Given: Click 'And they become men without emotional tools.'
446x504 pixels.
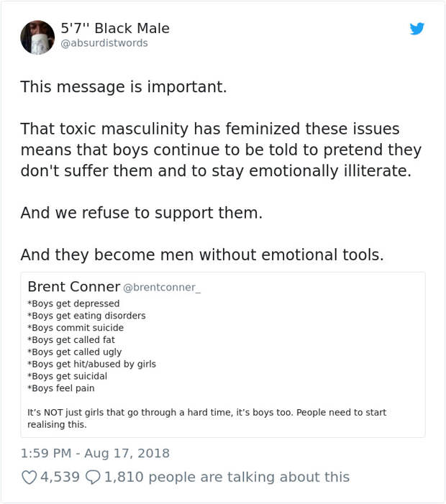Looking at the screenshot, I should click(202, 255).
